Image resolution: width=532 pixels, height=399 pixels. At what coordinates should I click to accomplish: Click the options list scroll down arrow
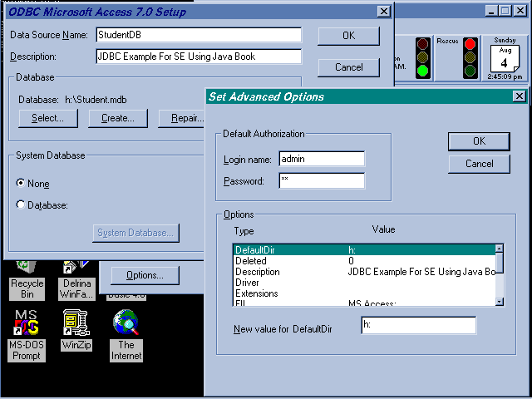[x=499, y=301]
